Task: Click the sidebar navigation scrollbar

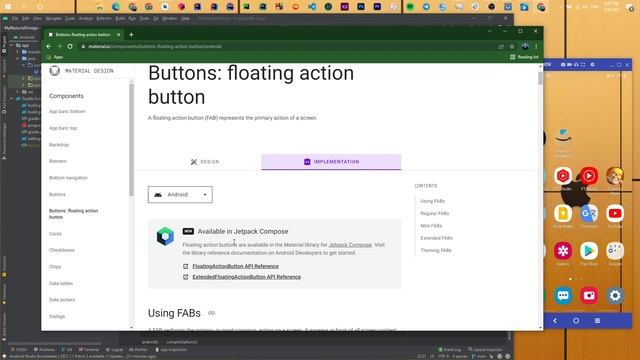Action: tap(131, 140)
